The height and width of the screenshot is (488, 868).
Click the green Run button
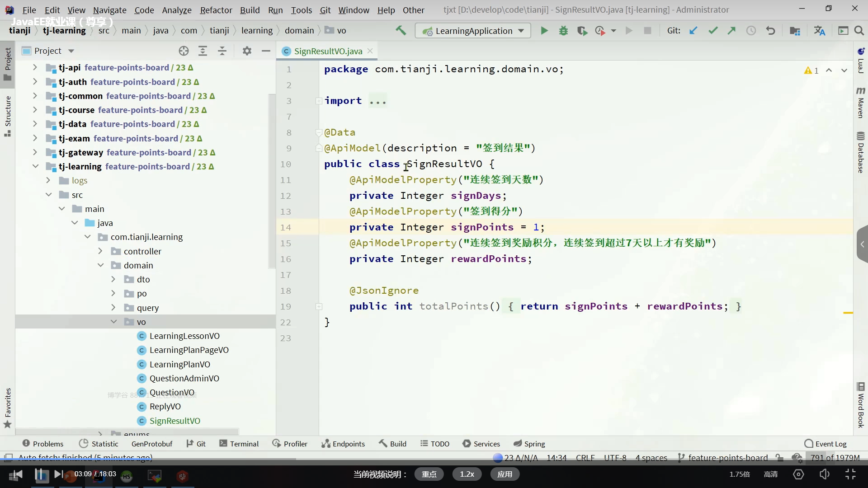click(x=544, y=31)
